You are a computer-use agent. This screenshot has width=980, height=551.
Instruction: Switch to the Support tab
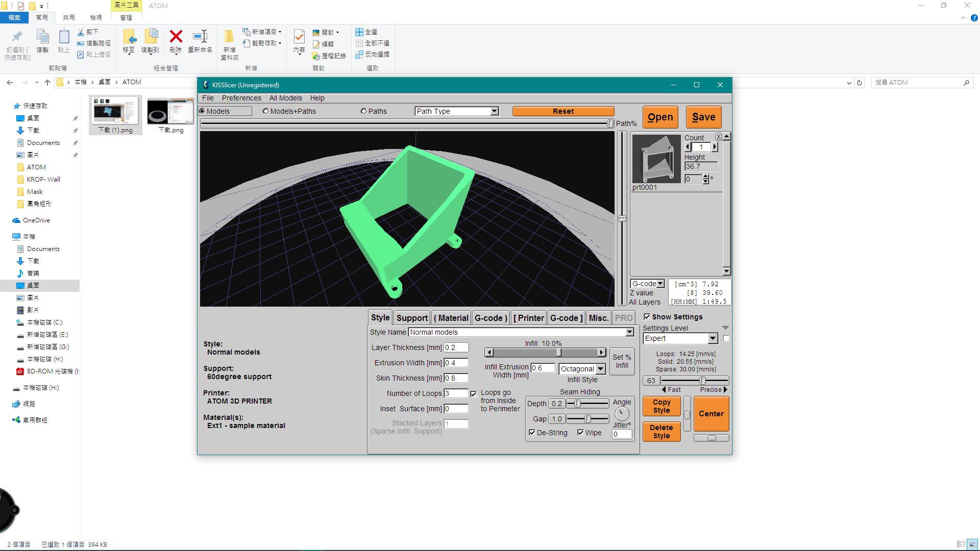point(412,318)
